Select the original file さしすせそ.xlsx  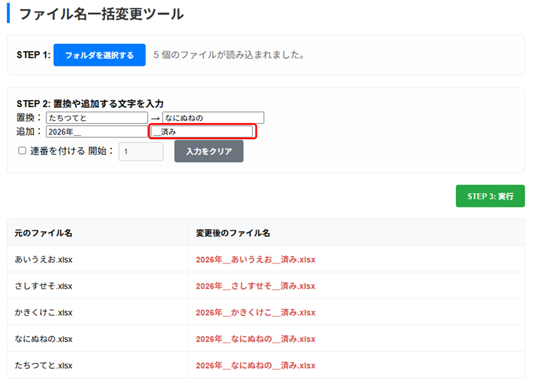coord(44,286)
